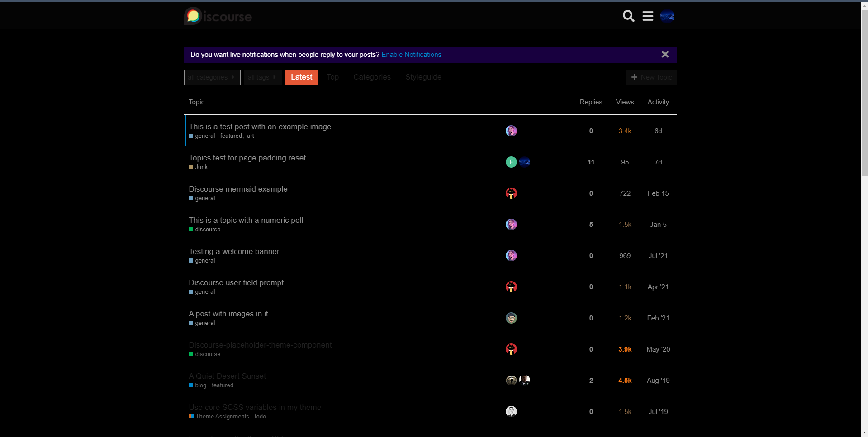Screen dimensions: 868x437
Task: Switch to the Categories tab
Action: point(372,77)
